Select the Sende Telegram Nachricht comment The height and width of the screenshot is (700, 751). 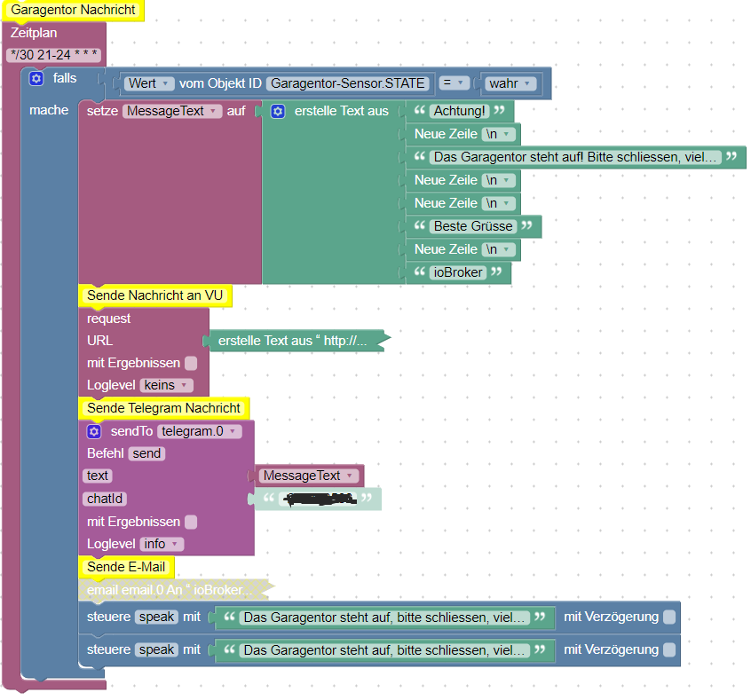point(163,408)
